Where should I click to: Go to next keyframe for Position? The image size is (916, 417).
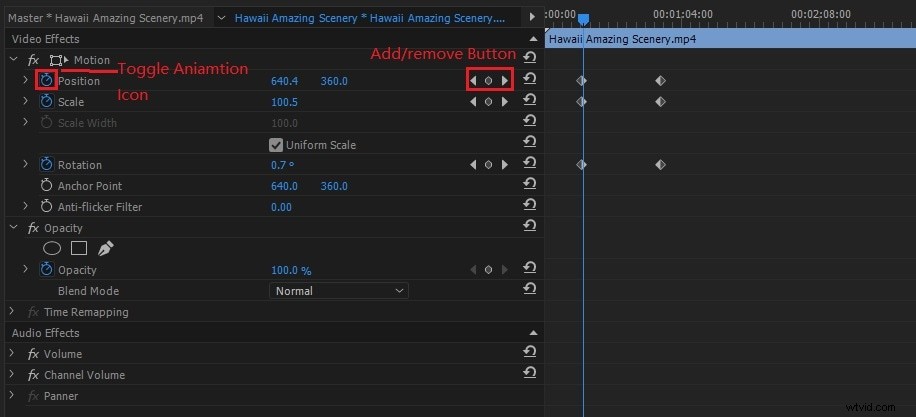click(505, 81)
